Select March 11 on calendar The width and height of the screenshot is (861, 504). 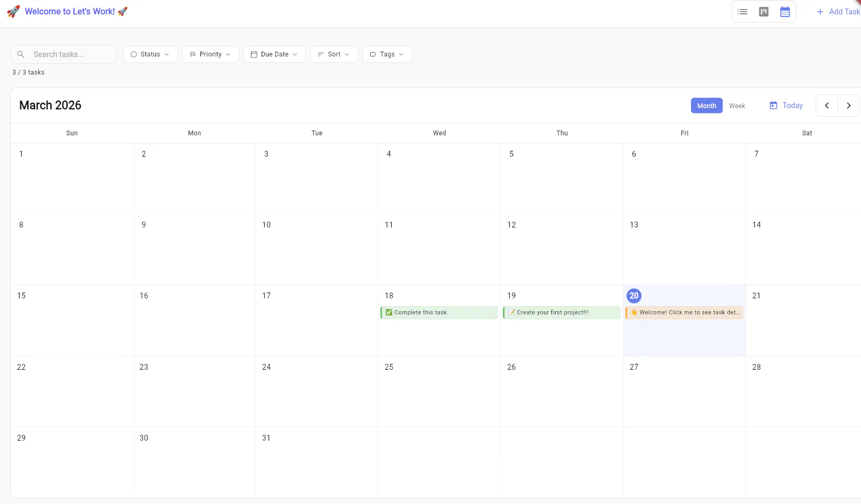[x=389, y=225]
